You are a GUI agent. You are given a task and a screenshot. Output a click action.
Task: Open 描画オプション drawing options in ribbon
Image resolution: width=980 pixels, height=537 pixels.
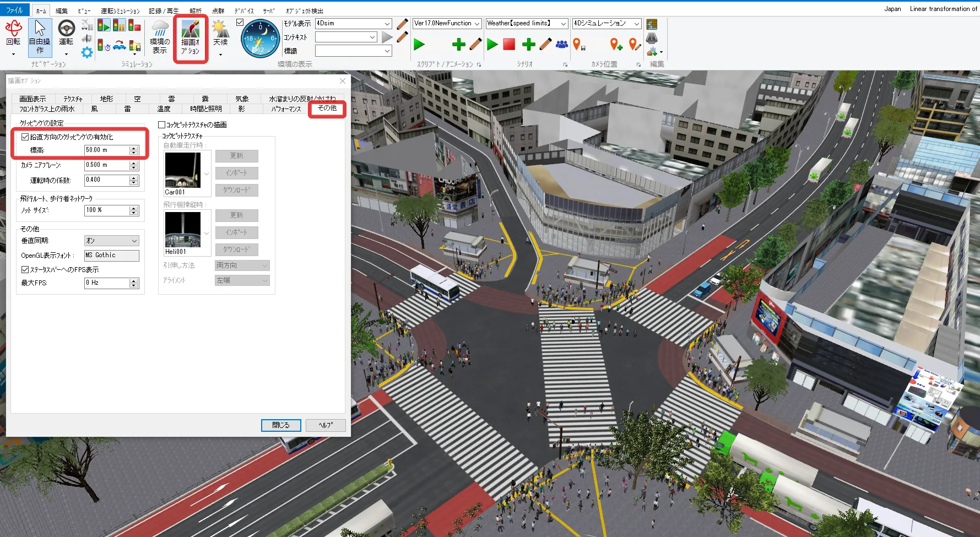190,37
